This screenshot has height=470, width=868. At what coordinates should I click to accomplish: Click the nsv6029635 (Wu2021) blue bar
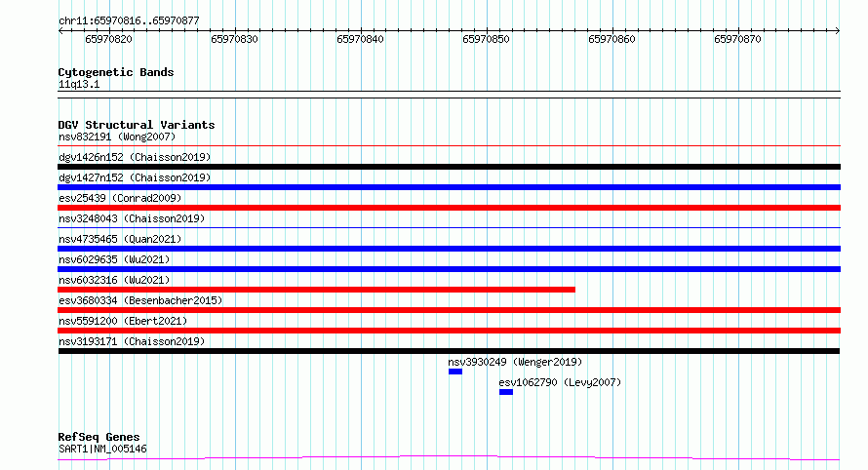(x=449, y=269)
